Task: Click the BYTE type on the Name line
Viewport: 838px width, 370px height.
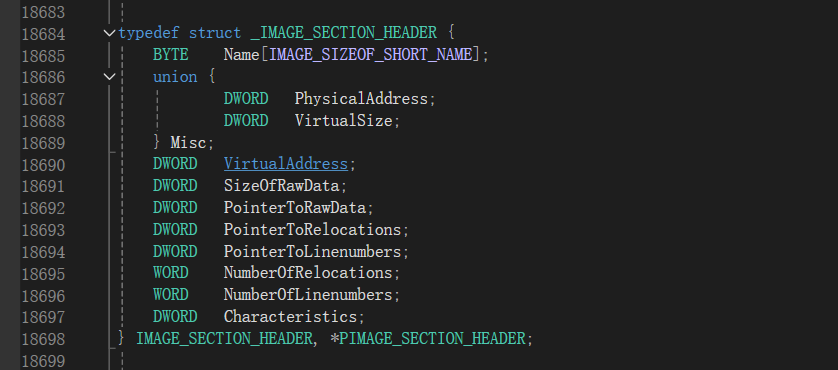Action: 170,55
